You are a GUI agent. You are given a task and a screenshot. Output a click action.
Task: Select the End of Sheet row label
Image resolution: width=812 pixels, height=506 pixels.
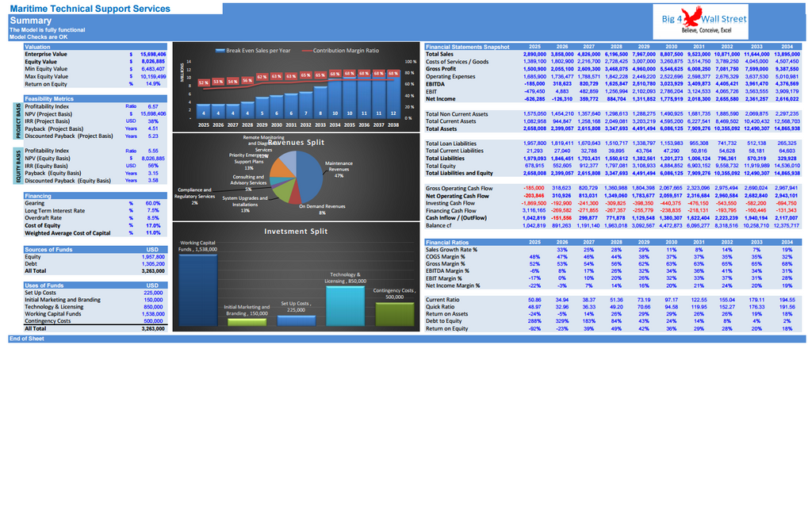26,339
